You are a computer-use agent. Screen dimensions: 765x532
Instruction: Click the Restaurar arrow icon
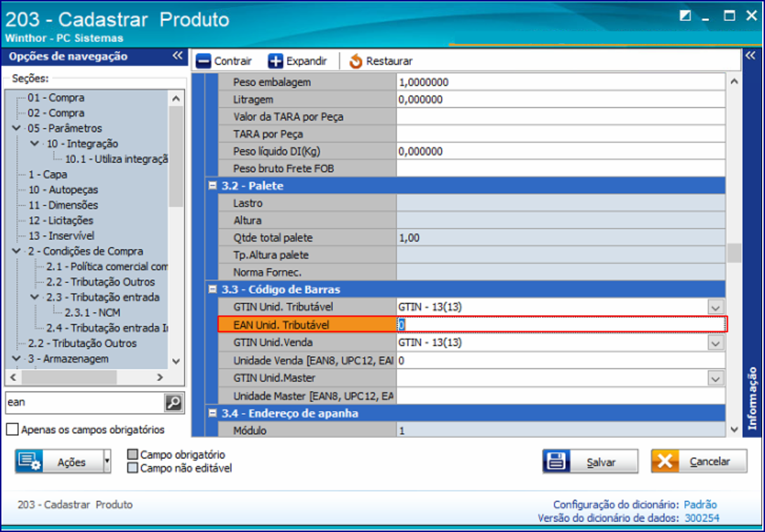coord(355,62)
